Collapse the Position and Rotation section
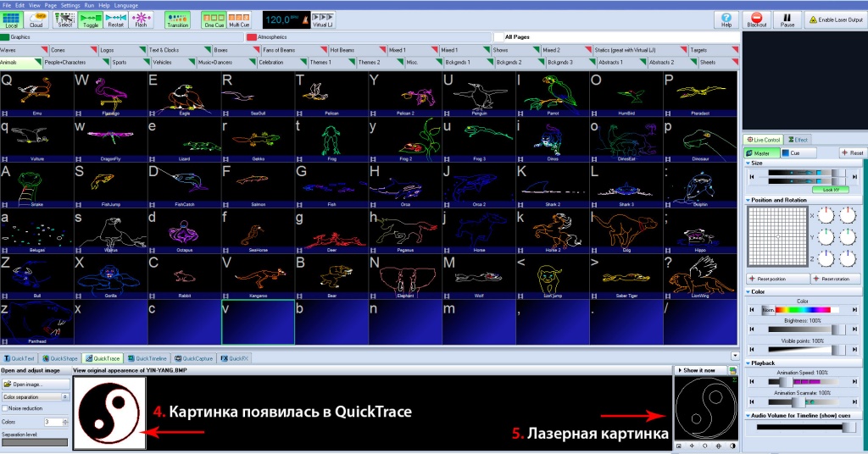Image resolution: width=868 pixels, height=454 pixels. tap(748, 200)
